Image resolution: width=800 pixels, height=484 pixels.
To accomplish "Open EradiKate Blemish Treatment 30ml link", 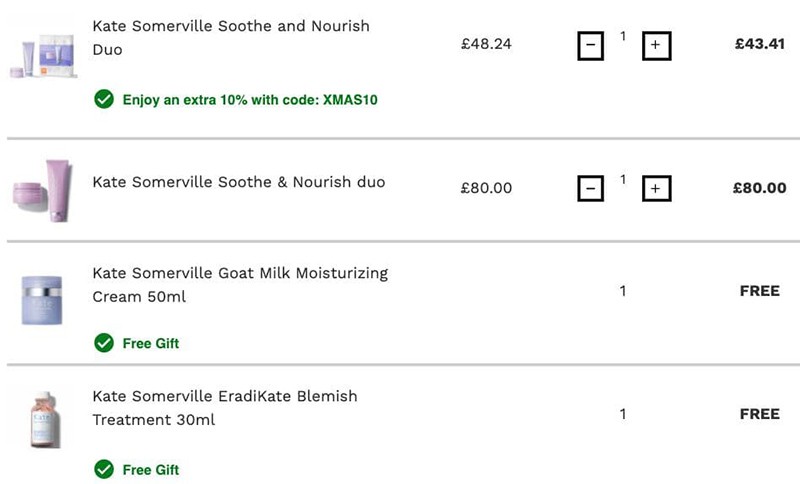I will click(x=225, y=408).
